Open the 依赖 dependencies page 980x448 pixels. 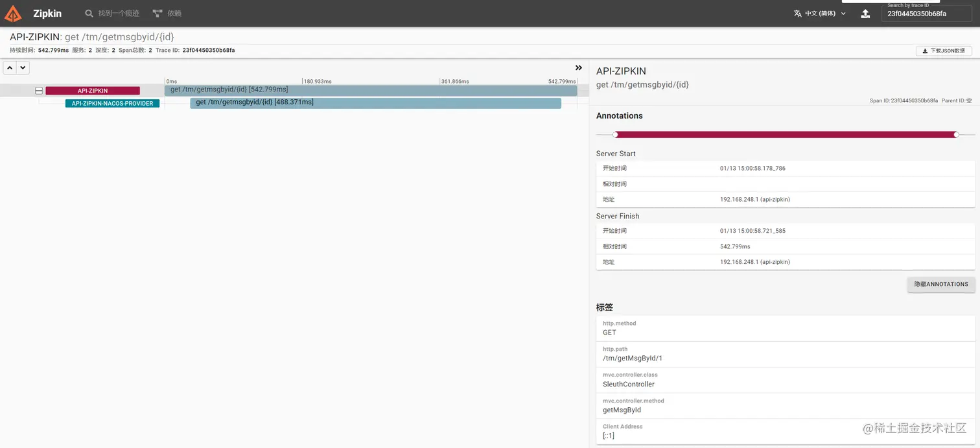(167, 14)
